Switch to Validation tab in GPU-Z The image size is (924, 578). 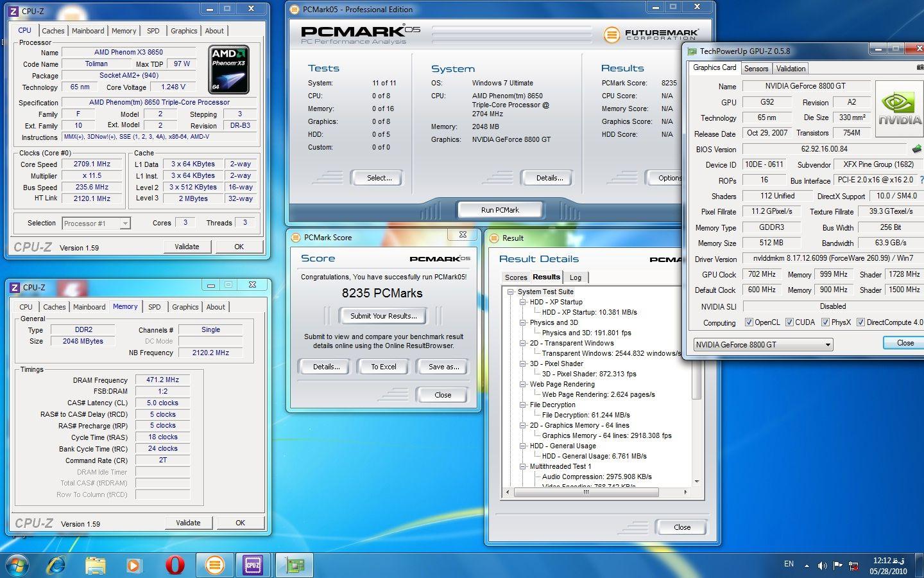coord(791,69)
